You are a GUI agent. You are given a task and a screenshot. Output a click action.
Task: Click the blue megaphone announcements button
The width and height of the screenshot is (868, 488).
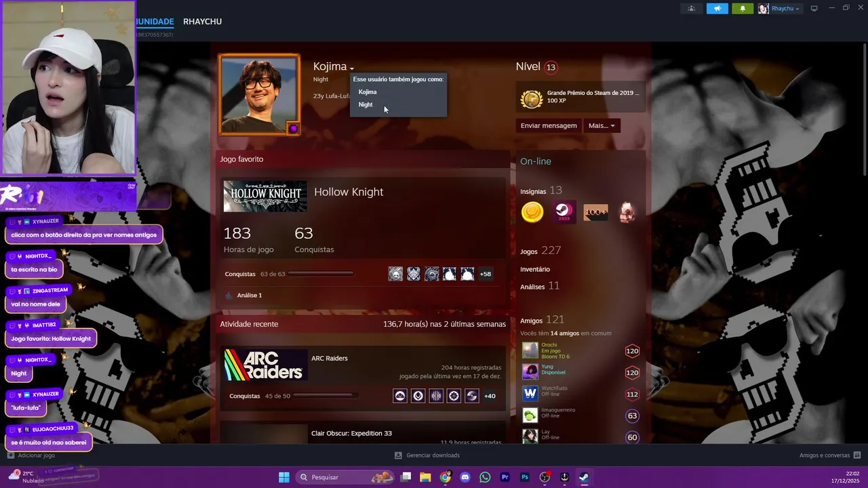pyautogui.click(x=717, y=8)
